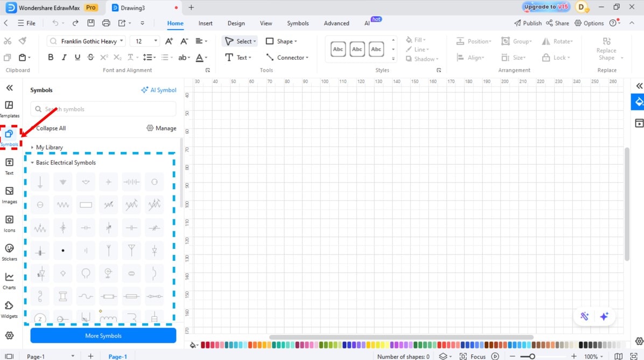Select the Connector tool

click(286, 57)
